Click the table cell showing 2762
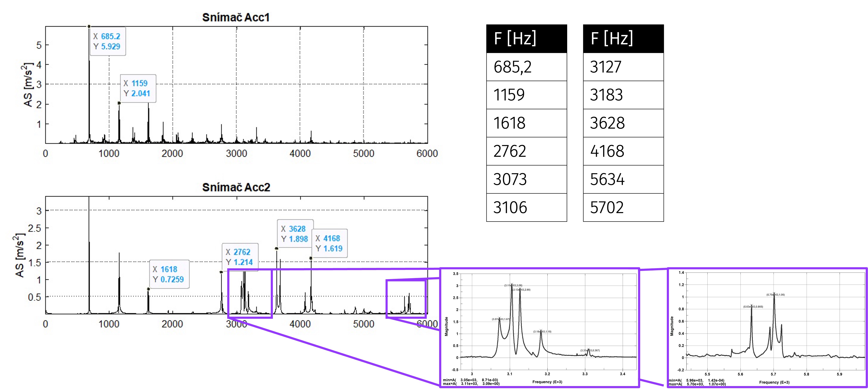The image size is (868, 389). pos(526,151)
